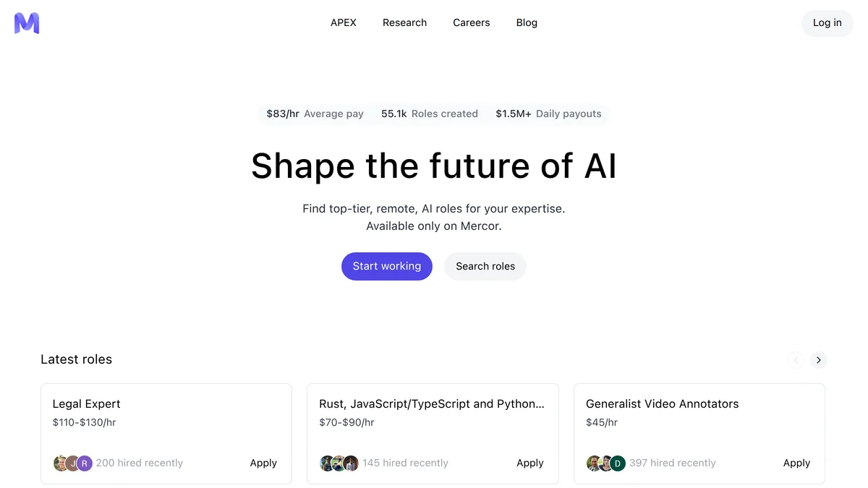868x488 pixels.
Task: Click avatar group on Generalist Video Annotators card
Action: (x=606, y=463)
